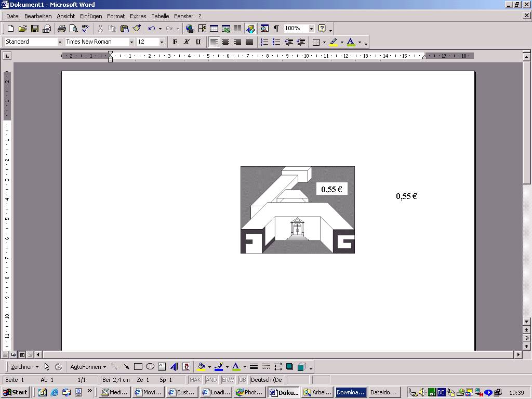Apply the highlighter color

(334, 42)
